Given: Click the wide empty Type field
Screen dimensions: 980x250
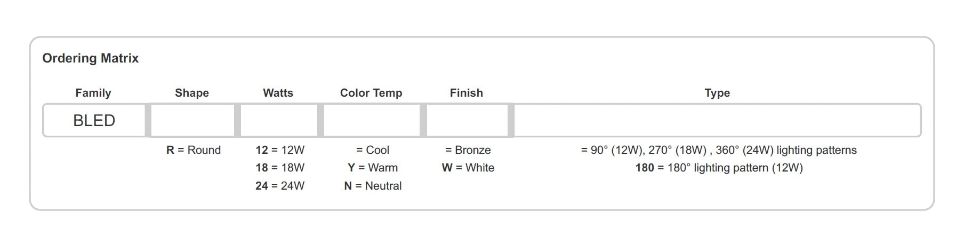Looking at the screenshot, I should pos(717,121).
